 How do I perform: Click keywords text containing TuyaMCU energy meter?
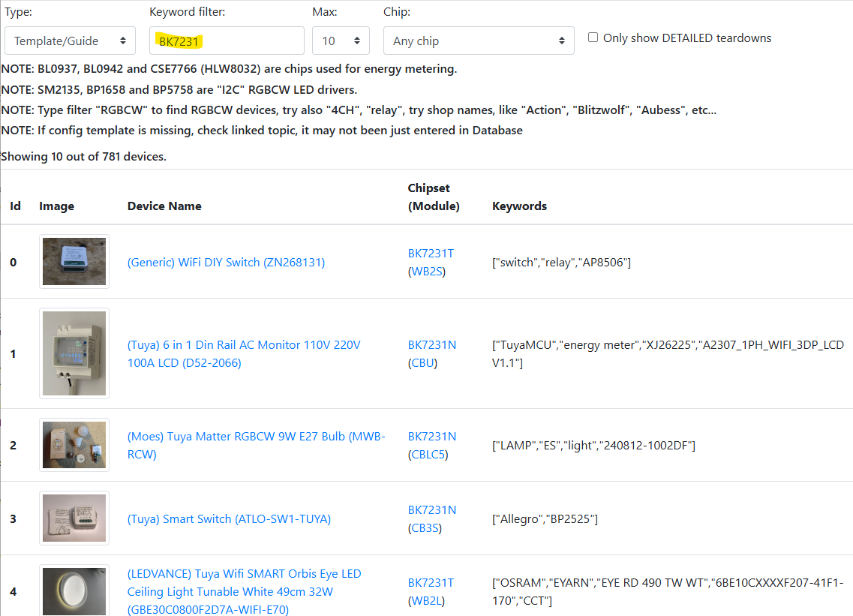[668, 353]
